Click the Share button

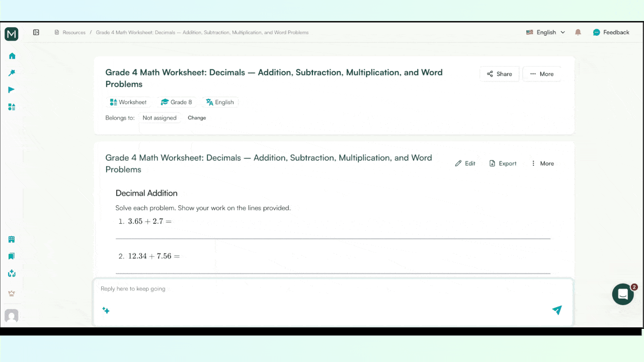tap(500, 74)
